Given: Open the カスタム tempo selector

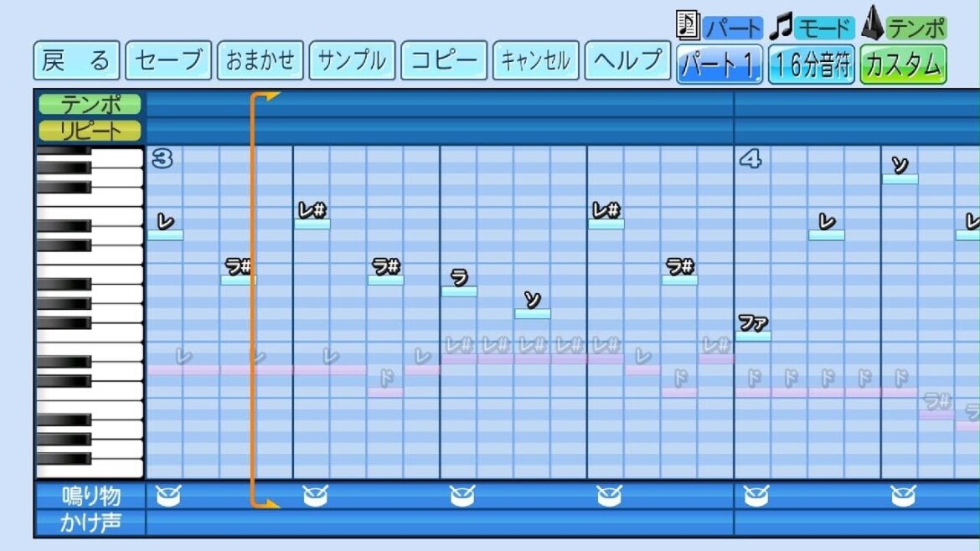Looking at the screenshot, I should [x=903, y=64].
